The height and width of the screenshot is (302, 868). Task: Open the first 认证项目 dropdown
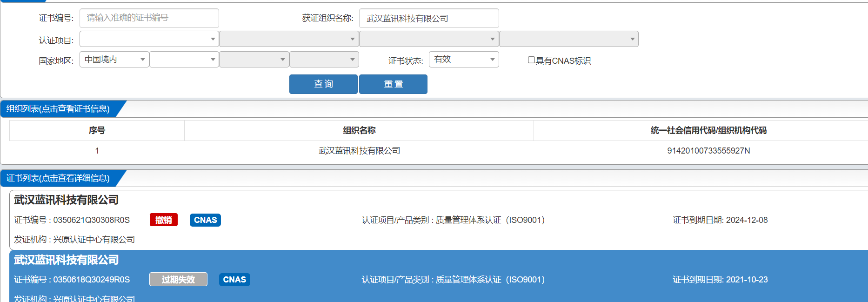[149, 39]
